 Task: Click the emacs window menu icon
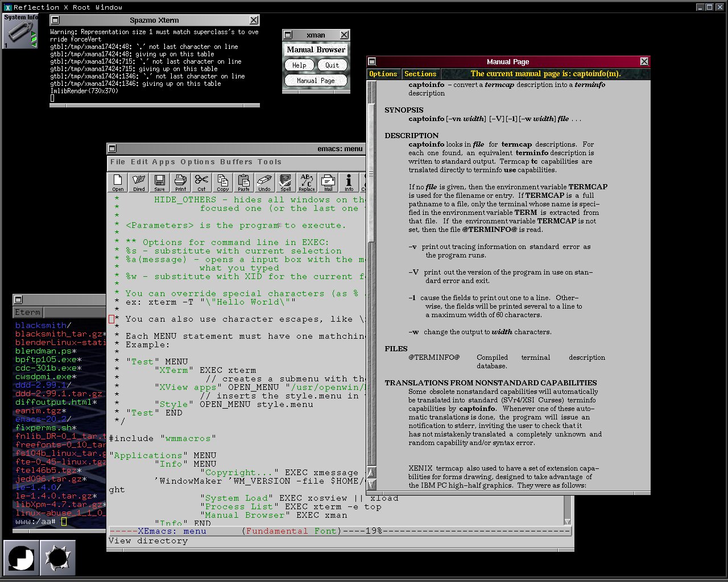click(112, 149)
